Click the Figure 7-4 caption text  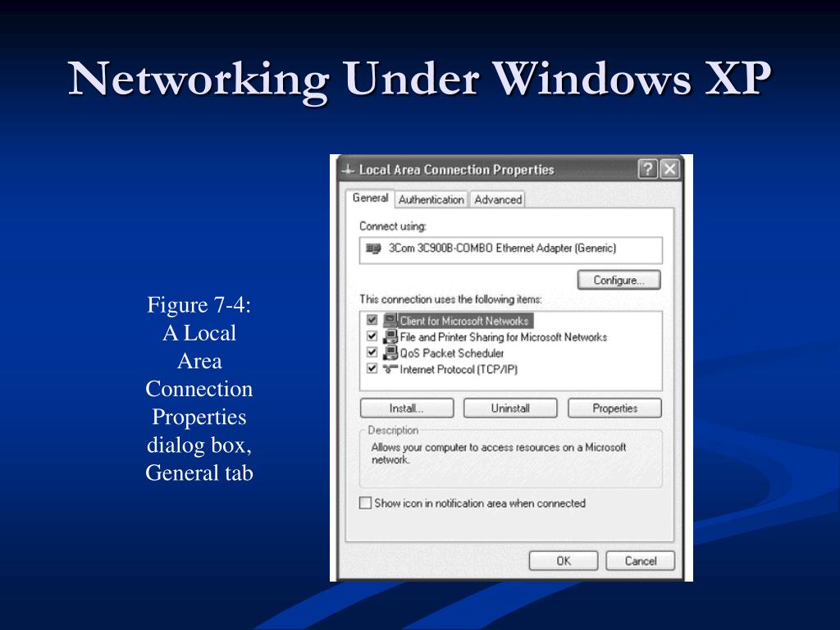click(x=199, y=388)
